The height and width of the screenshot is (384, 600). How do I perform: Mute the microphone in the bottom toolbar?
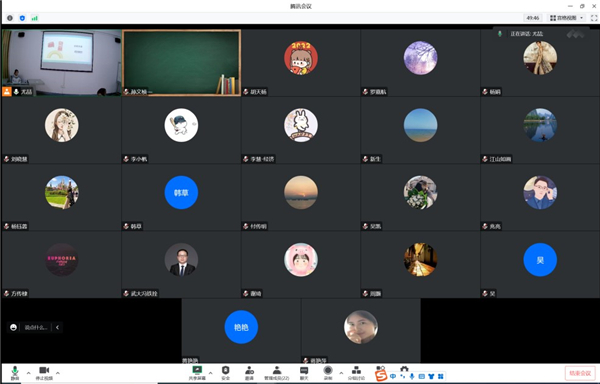[x=15, y=373]
